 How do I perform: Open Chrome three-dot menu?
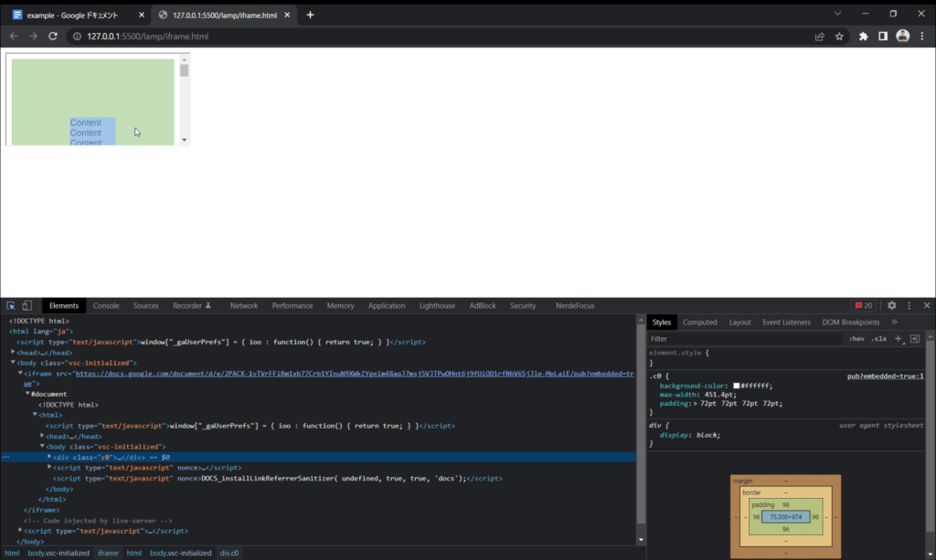(922, 37)
